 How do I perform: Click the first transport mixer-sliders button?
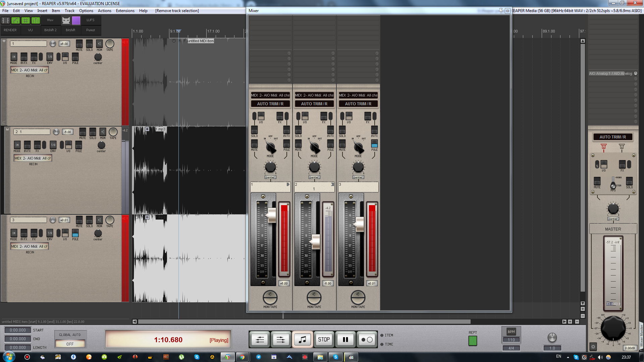260,340
